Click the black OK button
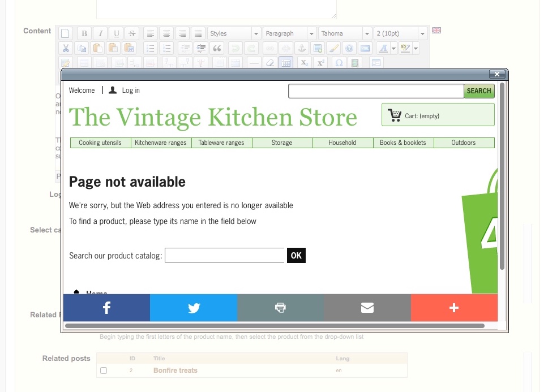Viewport: 548px width, 392px height. (296, 256)
